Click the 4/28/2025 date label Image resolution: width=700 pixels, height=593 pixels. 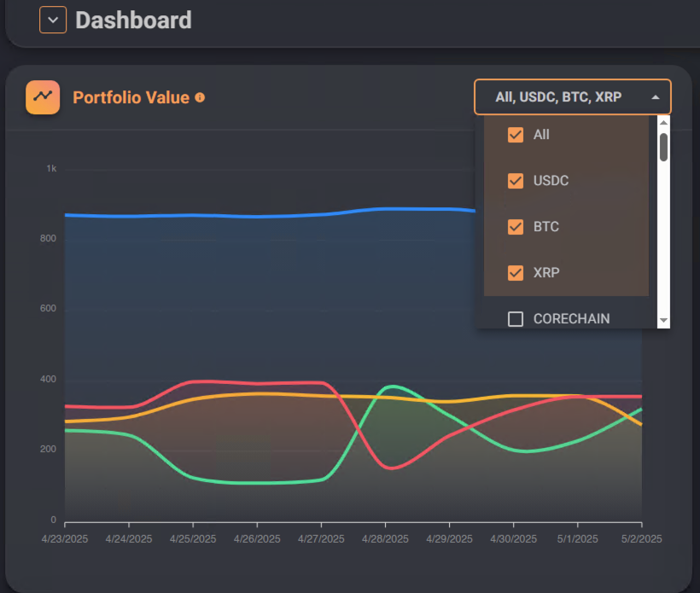point(385,539)
